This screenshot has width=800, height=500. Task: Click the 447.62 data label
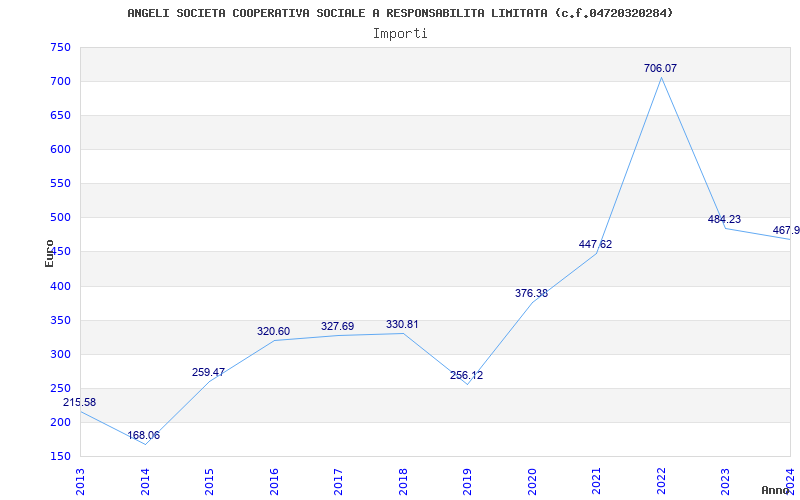pyautogui.click(x=595, y=244)
